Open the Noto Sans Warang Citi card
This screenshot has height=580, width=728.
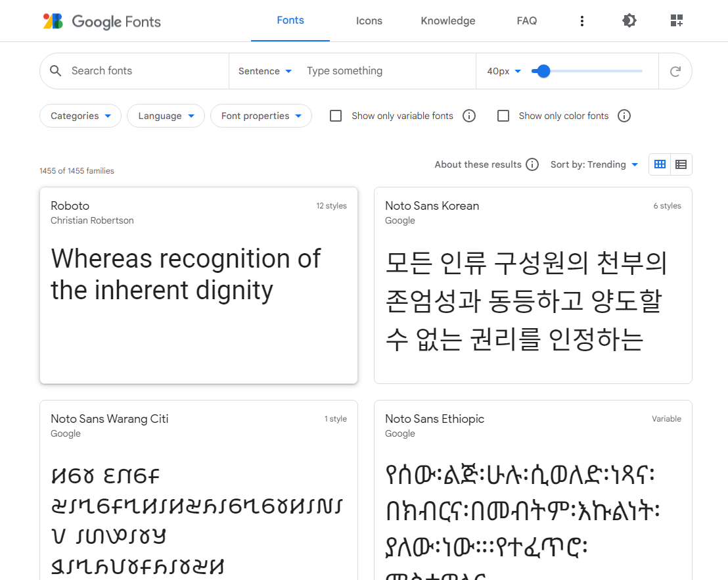point(198,491)
